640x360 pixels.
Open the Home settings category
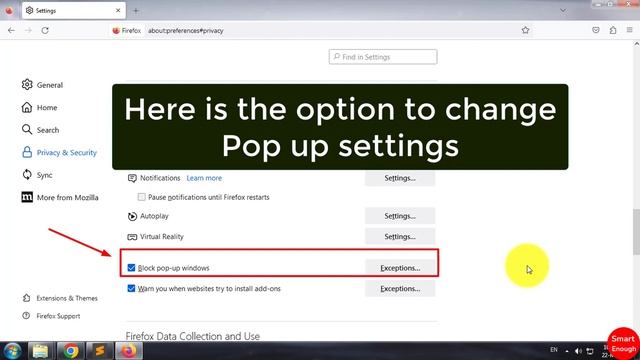pyautogui.click(x=40, y=107)
